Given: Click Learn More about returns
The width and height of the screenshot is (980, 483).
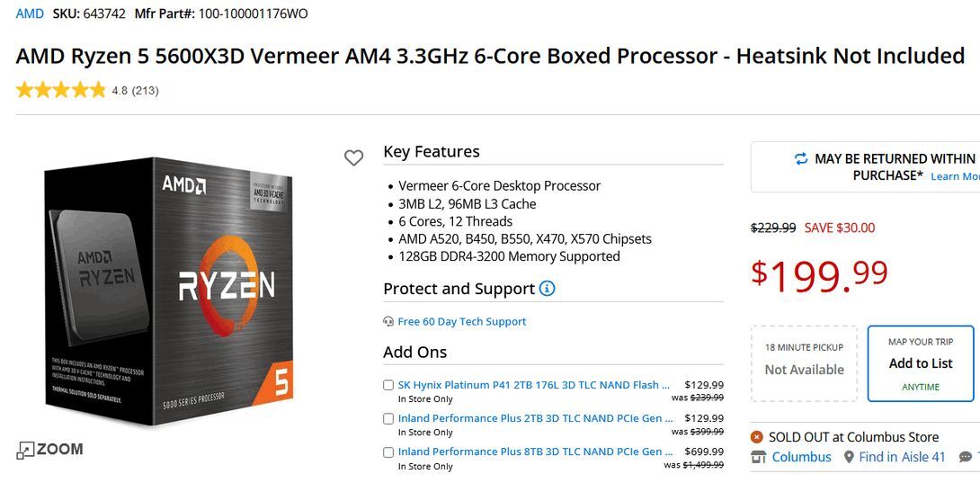Looking at the screenshot, I should click(x=955, y=176).
